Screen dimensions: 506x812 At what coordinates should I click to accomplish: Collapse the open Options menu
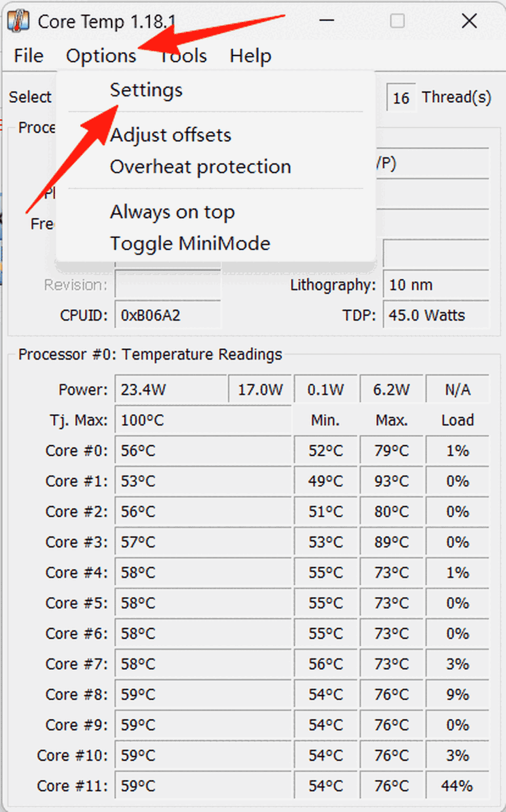tap(101, 56)
